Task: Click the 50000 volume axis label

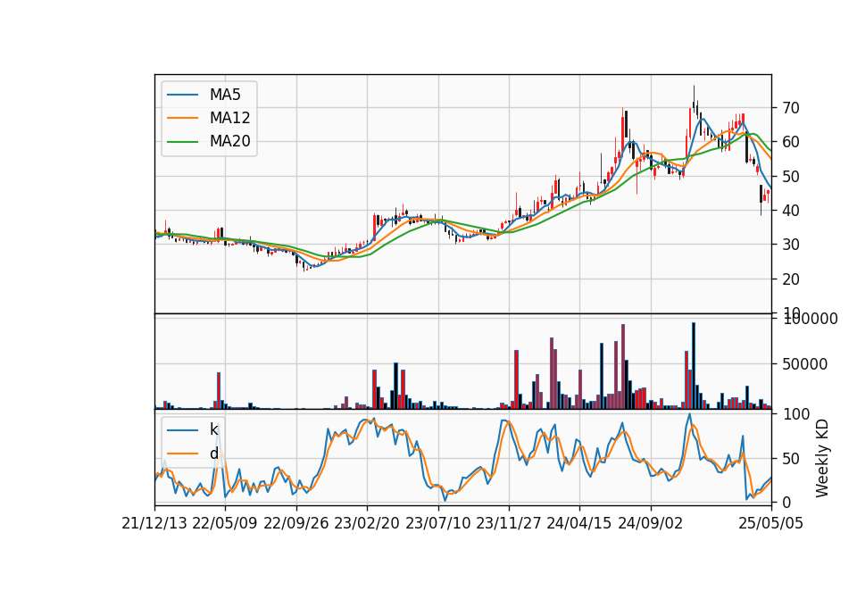Action: point(804,364)
